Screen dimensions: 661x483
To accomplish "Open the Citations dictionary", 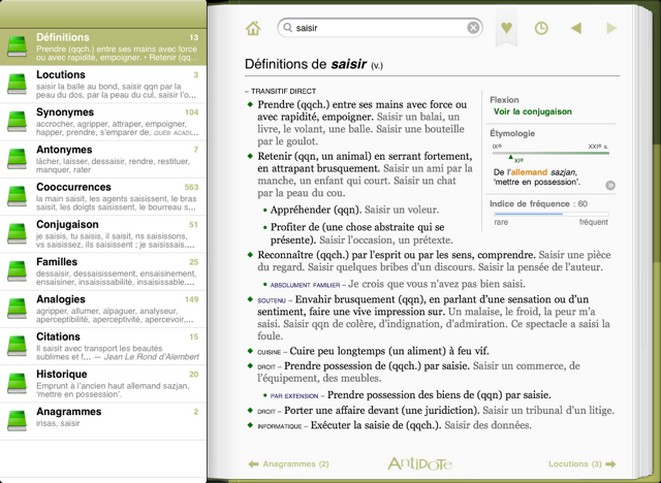I will (x=103, y=347).
